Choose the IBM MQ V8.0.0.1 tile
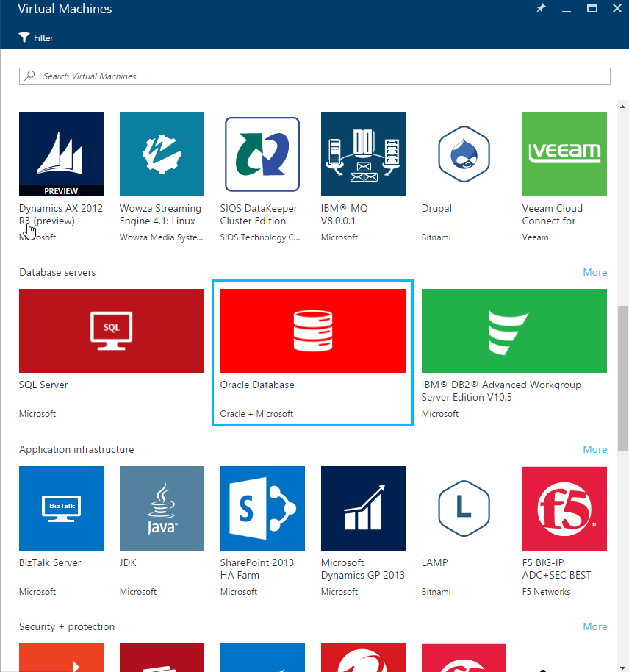This screenshot has height=672, width=629. point(363,154)
